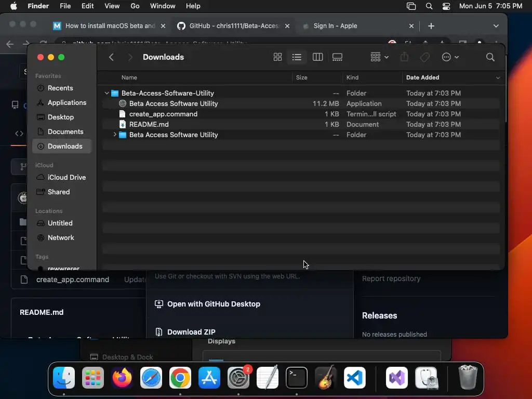Open Terminal from the Dock
Image resolution: width=532 pixels, height=399 pixels.
click(x=297, y=378)
